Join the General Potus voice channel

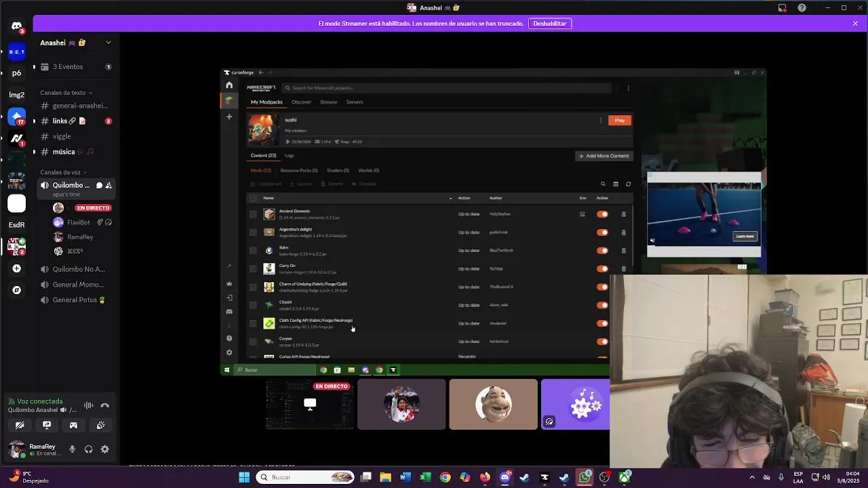pos(76,300)
